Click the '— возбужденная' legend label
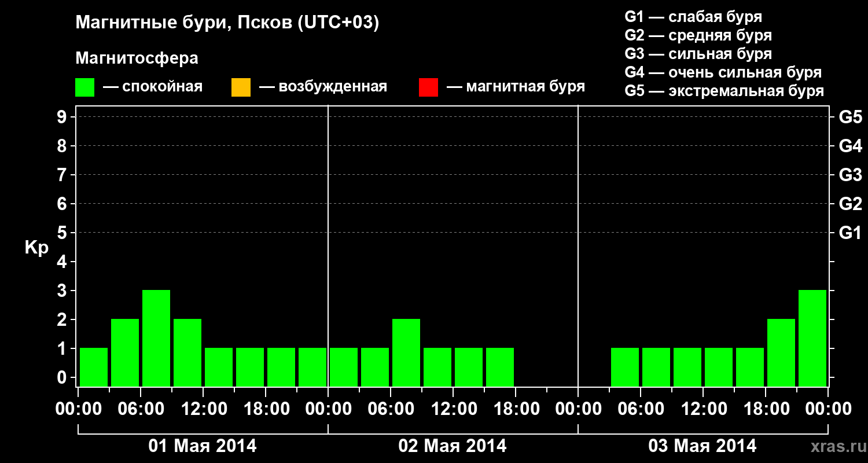868x463 pixels. pos(323,87)
